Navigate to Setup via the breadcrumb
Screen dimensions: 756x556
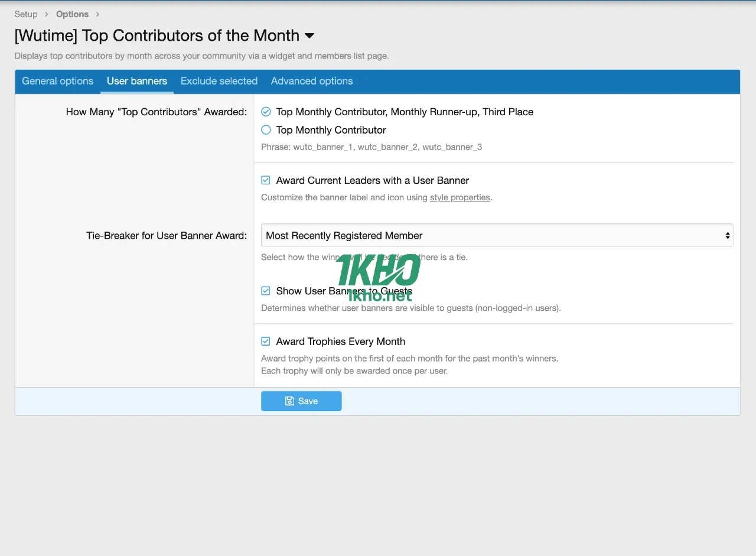25,14
